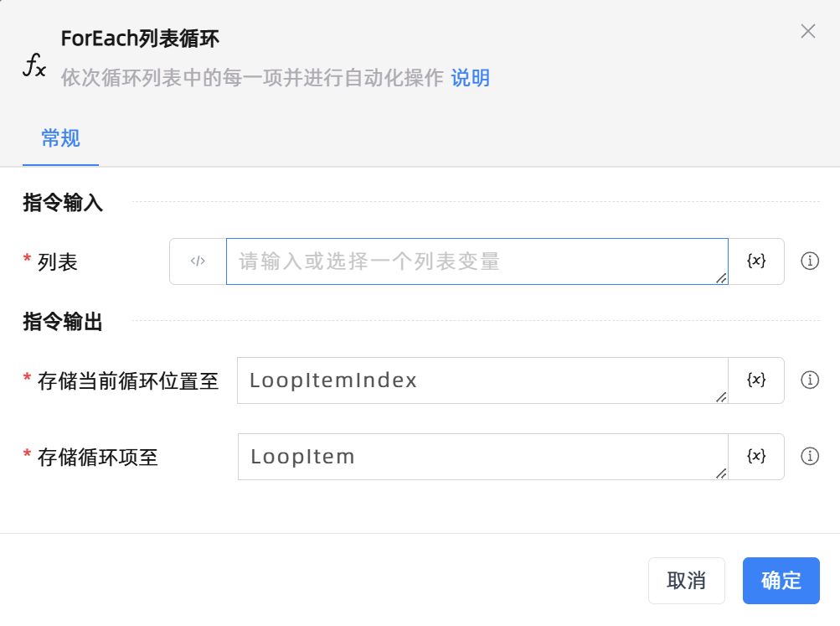Viewport: 840px width, 626px height.
Task: Open the {x} variable picker for LoopItem
Action: click(756, 457)
